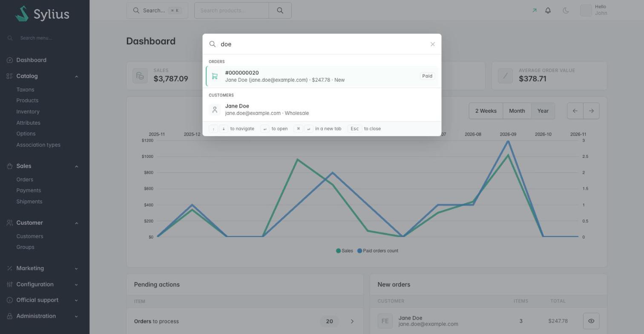Open customer Groups page

pos(25,247)
